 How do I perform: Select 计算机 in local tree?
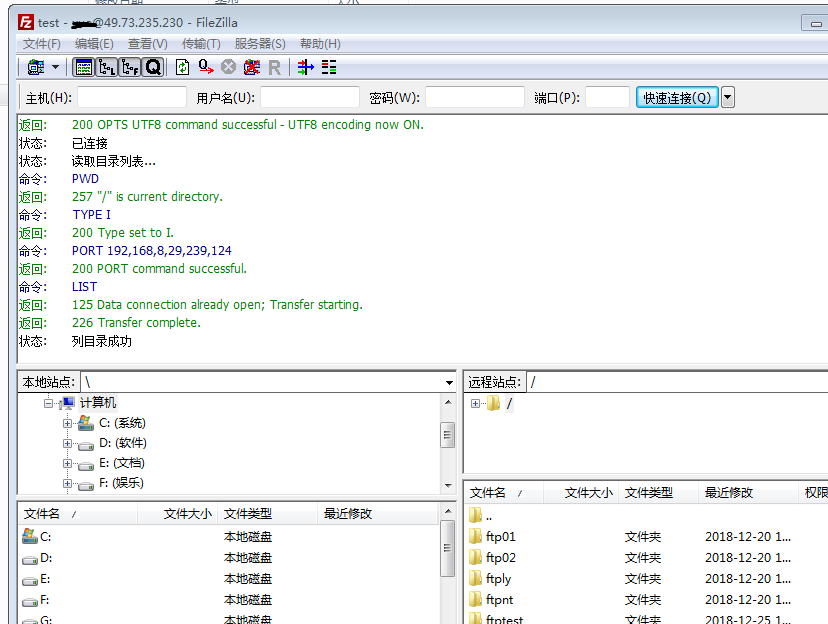coord(98,403)
